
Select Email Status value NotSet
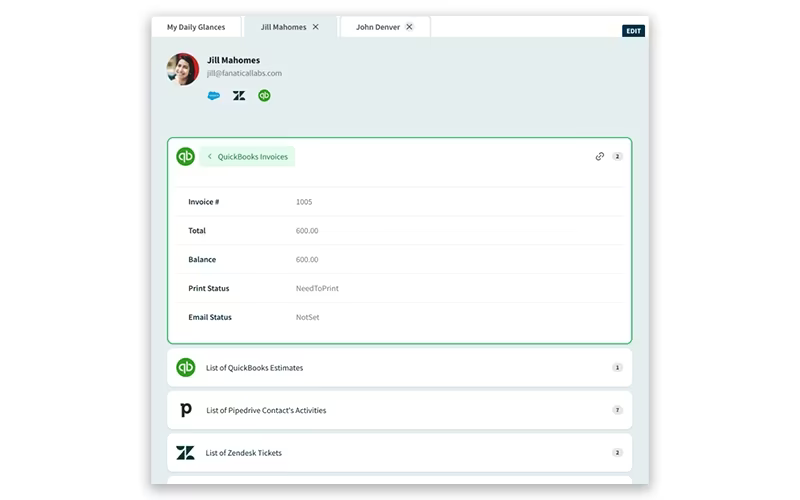click(x=308, y=317)
